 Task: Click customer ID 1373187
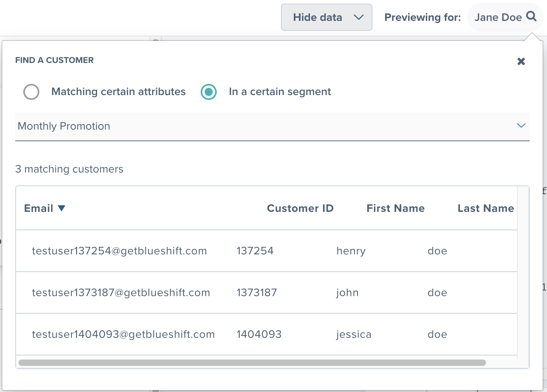point(257,293)
